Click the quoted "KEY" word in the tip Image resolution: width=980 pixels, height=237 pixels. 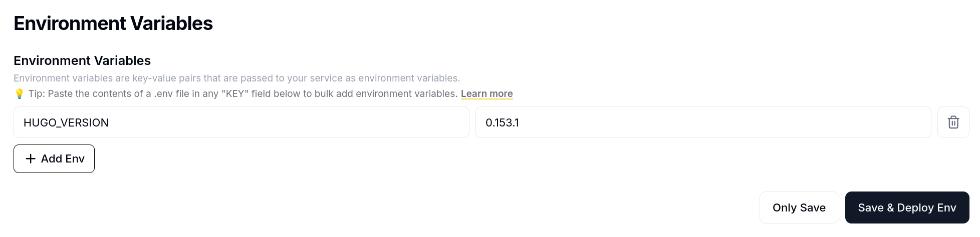click(x=235, y=94)
